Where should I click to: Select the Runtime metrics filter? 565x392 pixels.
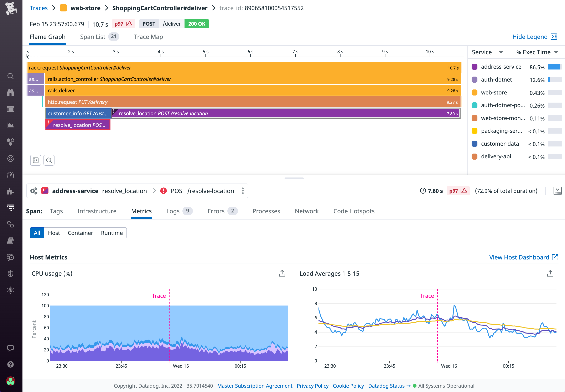click(112, 233)
